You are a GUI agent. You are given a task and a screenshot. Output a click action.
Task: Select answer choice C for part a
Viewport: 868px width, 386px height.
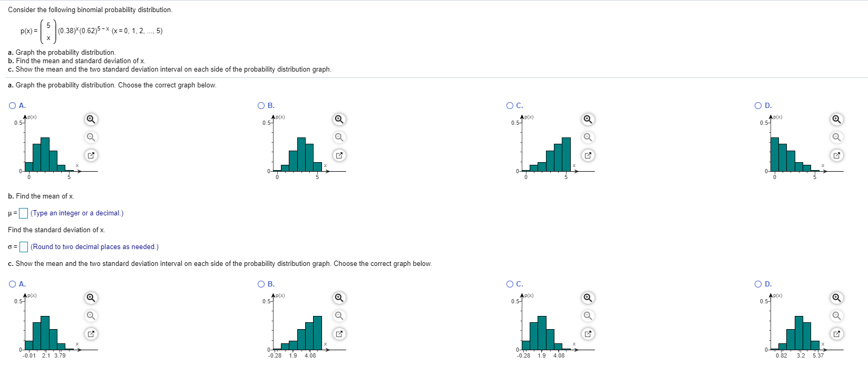click(510, 105)
